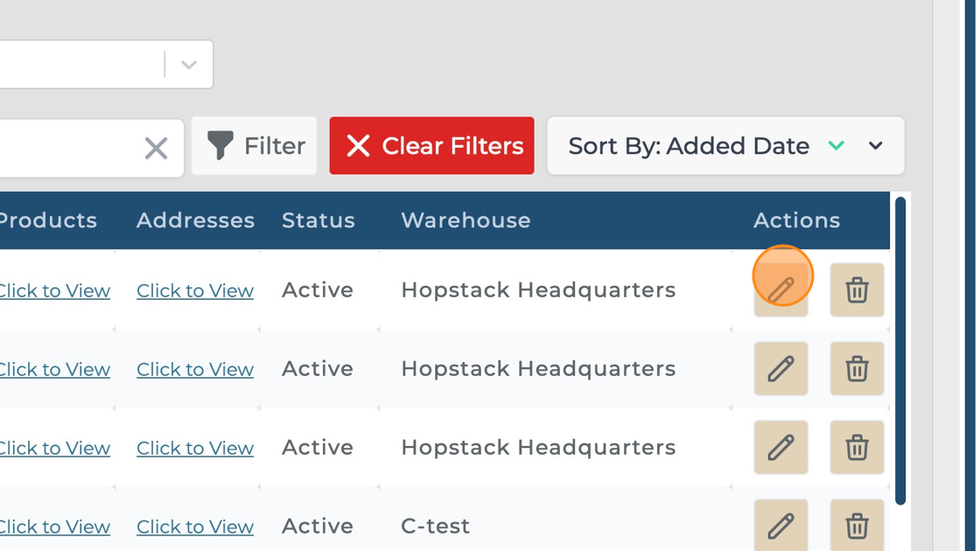Click the Warehouse column header
Screen dimensions: 980x551
point(465,220)
